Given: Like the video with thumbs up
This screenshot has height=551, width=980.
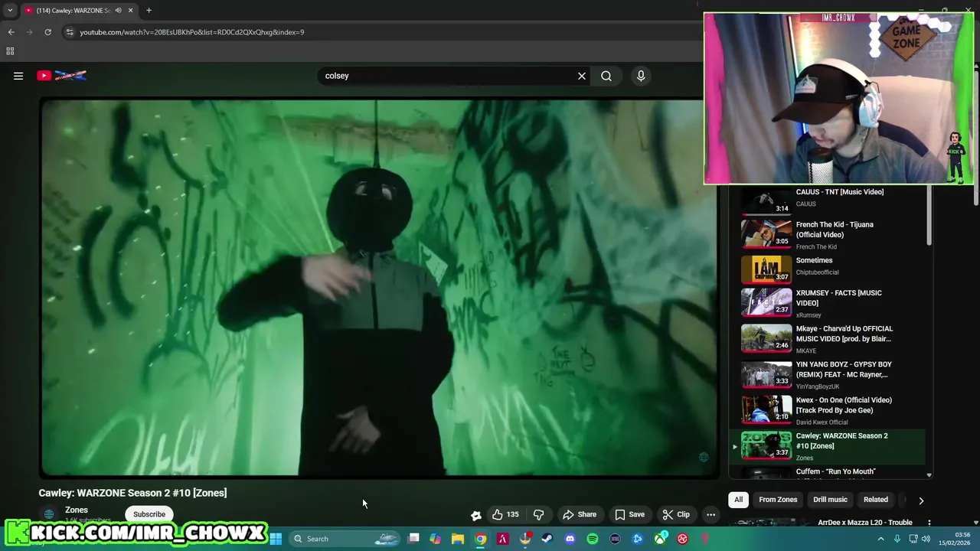Looking at the screenshot, I should [505, 514].
